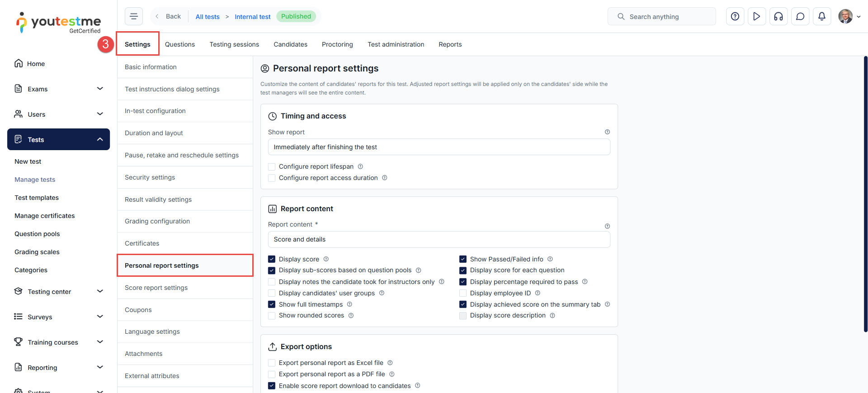Viewport: 868px width, 393px height.
Task: Open the chat bubble icon
Action: point(800,16)
